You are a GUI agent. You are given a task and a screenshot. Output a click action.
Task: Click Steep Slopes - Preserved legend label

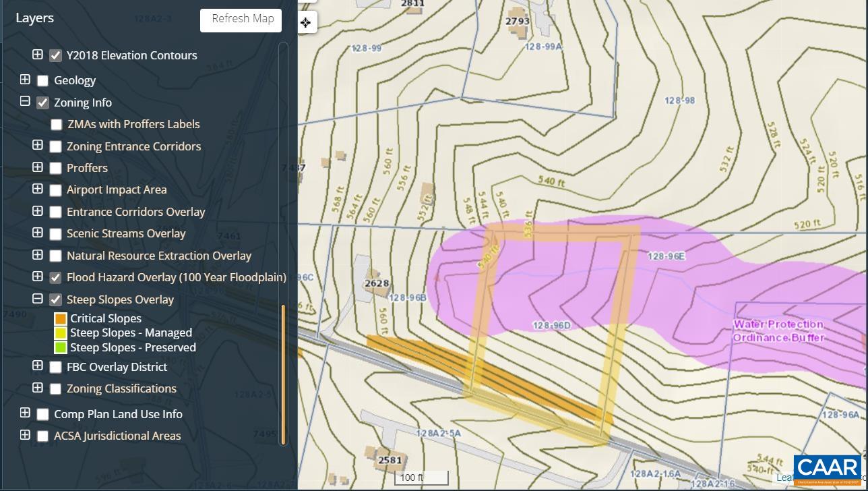click(133, 348)
